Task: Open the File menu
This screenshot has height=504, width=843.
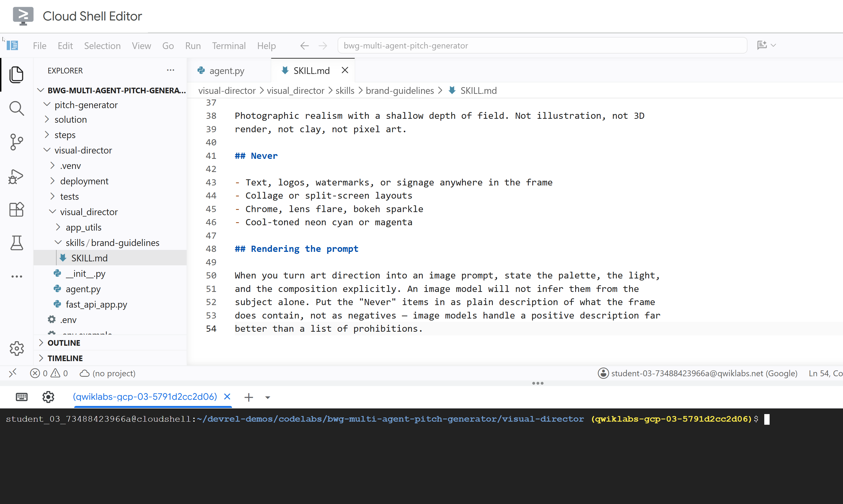Action: click(40, 45)
